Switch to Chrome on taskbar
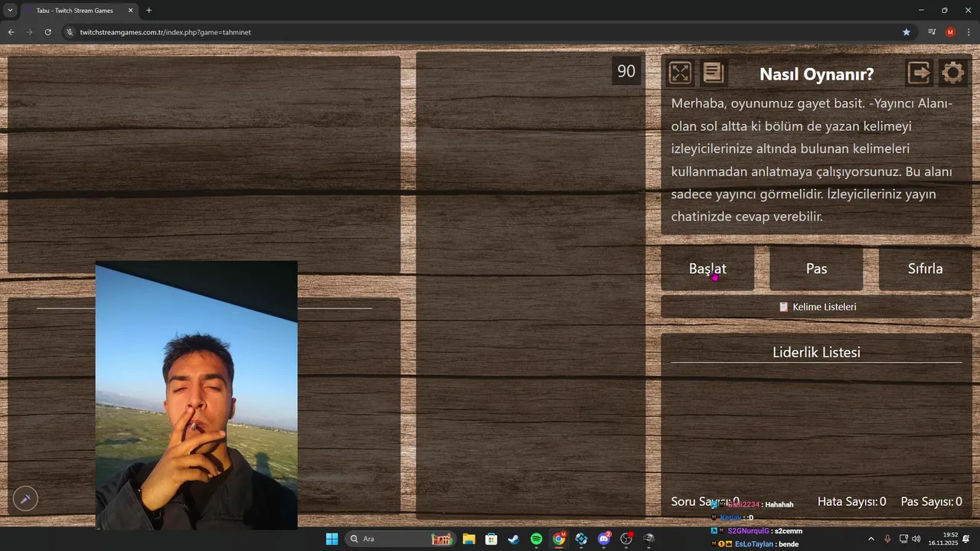Viewport: 980px width, 551px height. [x=560, y=539]
